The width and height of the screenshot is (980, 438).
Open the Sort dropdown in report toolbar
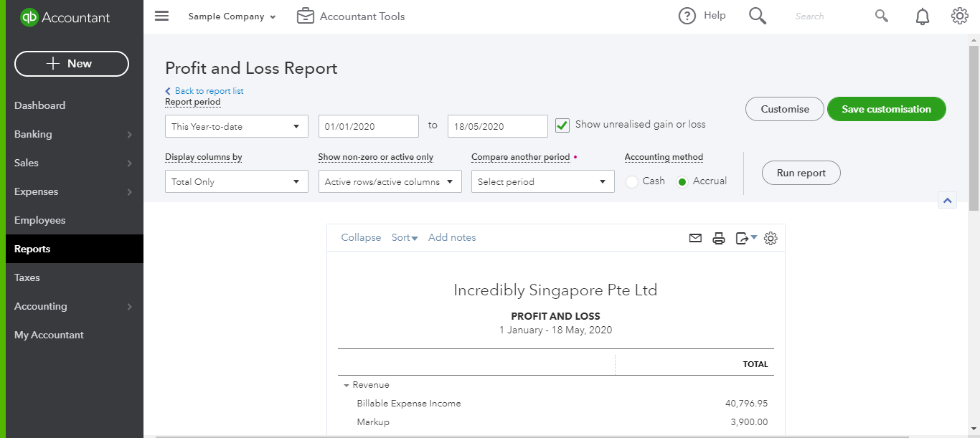pos(405,237)
